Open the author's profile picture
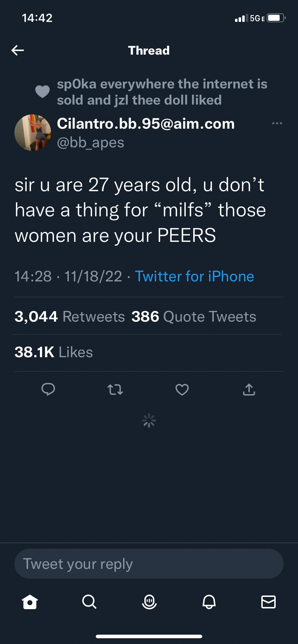This screenshot has height=644, width=298. (x=33, y=133)
